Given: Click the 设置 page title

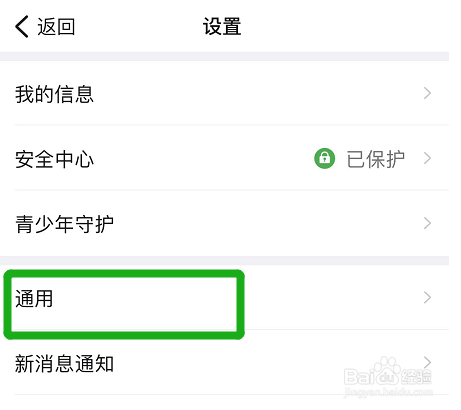Looking at the screenshot, I should point(222,27).
